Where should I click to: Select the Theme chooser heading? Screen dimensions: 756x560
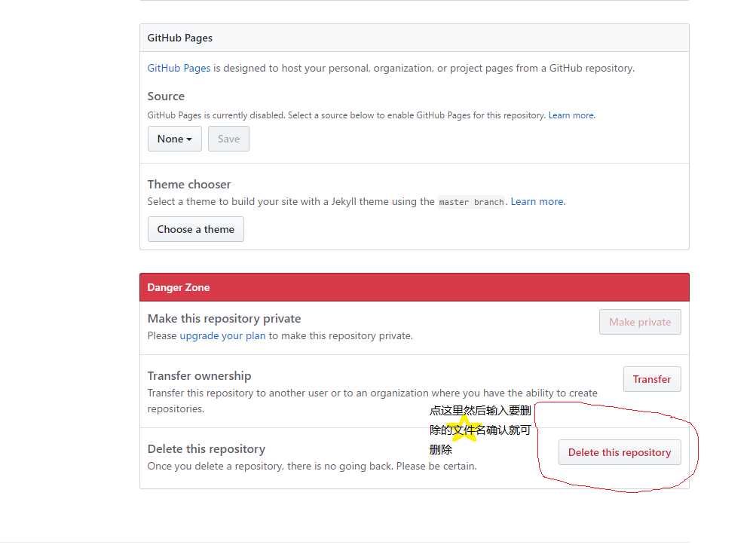pyautogui.click(x=189, y=185)
